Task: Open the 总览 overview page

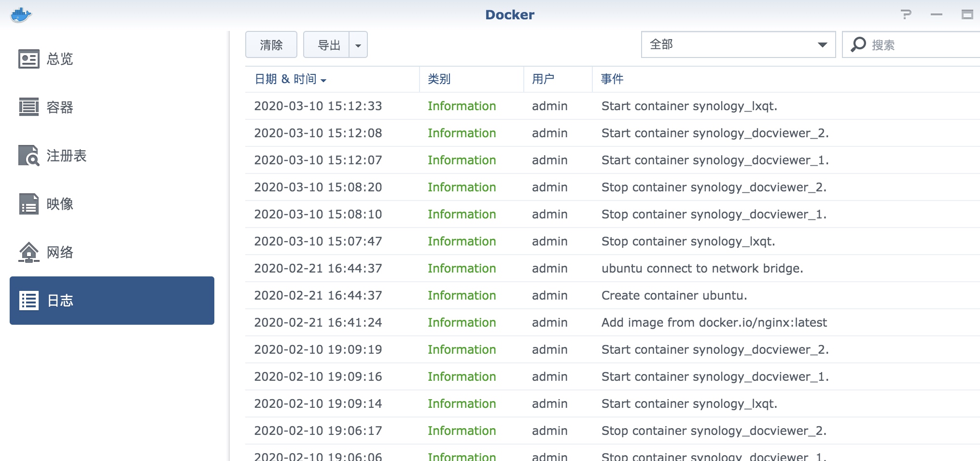Action: pos(112,59)
